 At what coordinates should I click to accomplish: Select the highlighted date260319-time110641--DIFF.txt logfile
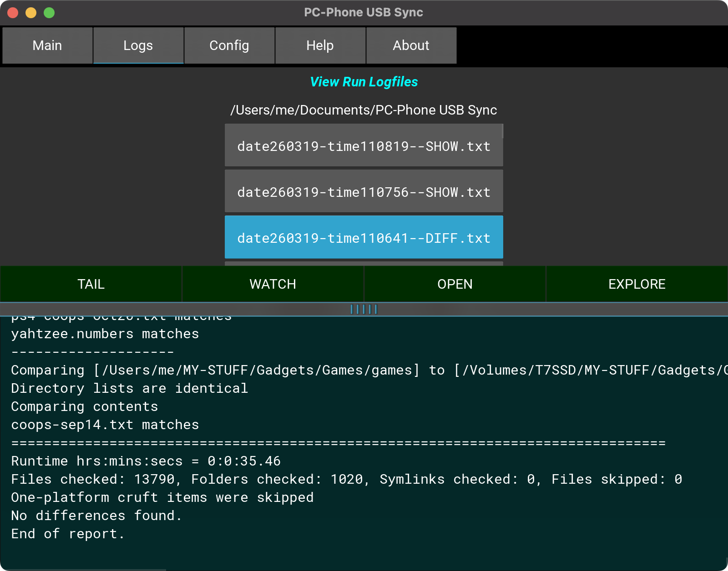(x=364, y=238)
